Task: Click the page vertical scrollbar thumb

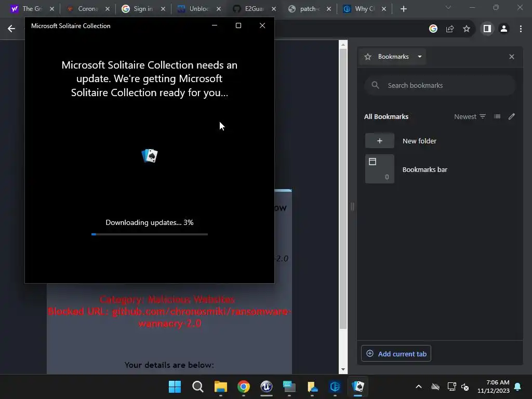Action: (x=343, y=189)
